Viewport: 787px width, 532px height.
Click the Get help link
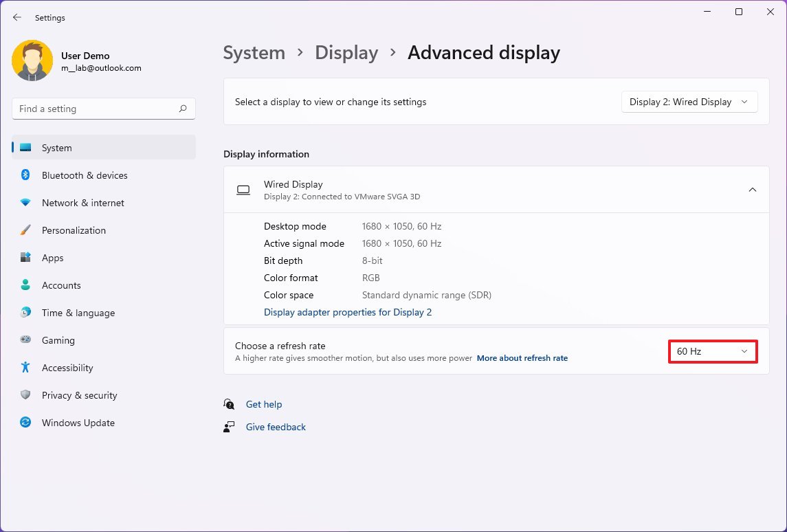[x=264, y=404]
